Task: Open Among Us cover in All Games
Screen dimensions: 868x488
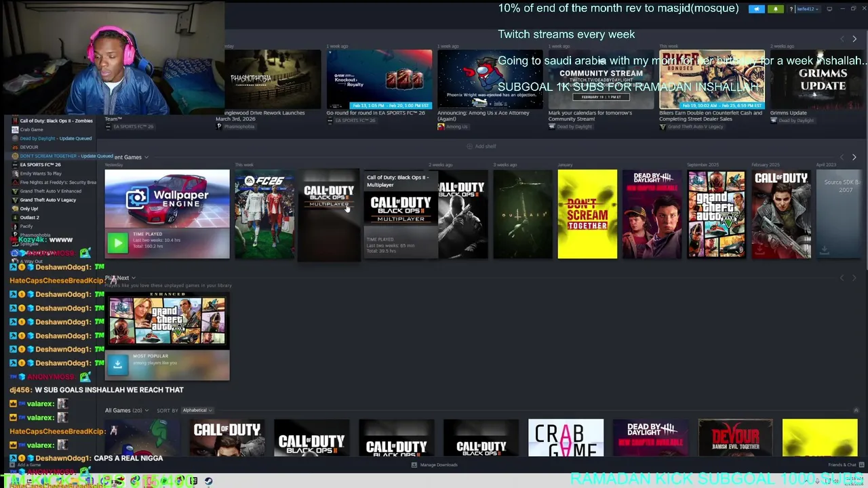Action: click(142, 438)
